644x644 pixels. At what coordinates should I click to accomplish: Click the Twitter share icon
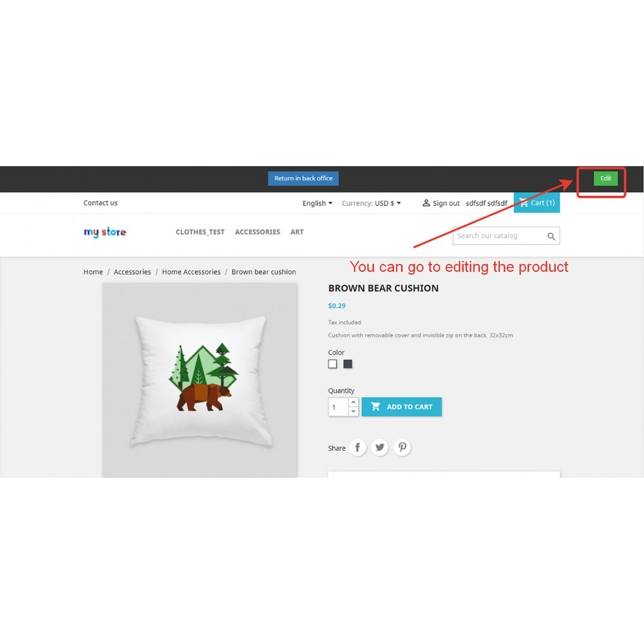pyautogui.click(x=380, y=448)
